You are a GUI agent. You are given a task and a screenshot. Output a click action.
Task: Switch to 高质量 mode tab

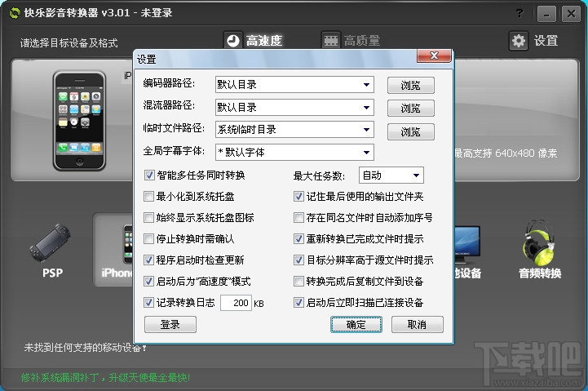[x=351, y=40]
